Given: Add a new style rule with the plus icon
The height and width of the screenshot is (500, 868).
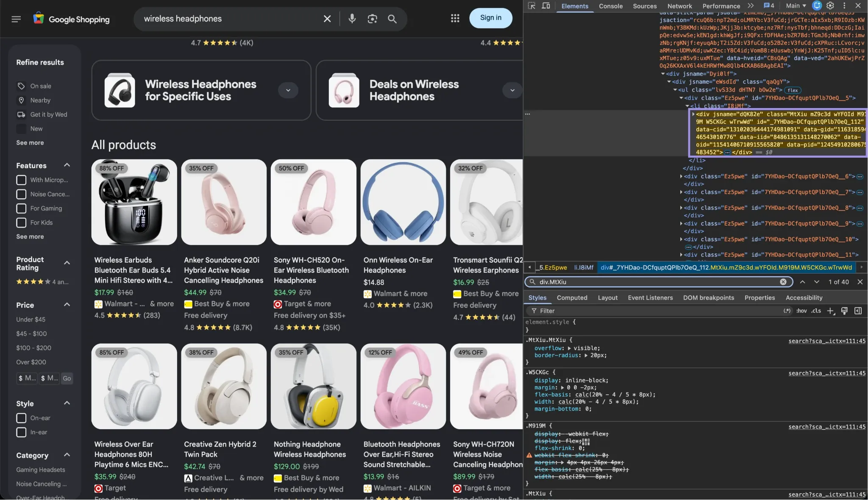Looking at the screenshot, I should pos(830,311).
